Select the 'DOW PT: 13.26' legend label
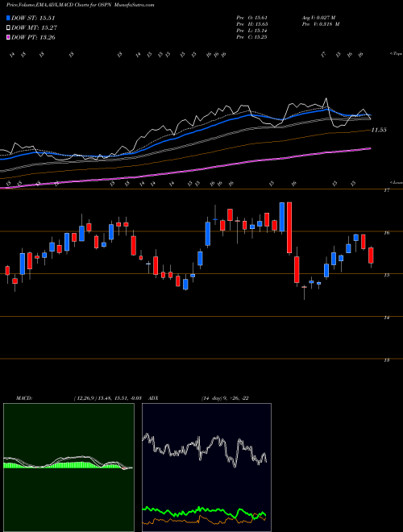 (x=33, y=37)
